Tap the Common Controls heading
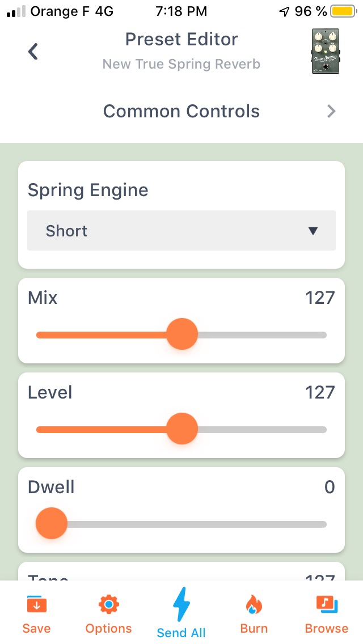This screenshot has height=644, width=363. tap(181, 111)
